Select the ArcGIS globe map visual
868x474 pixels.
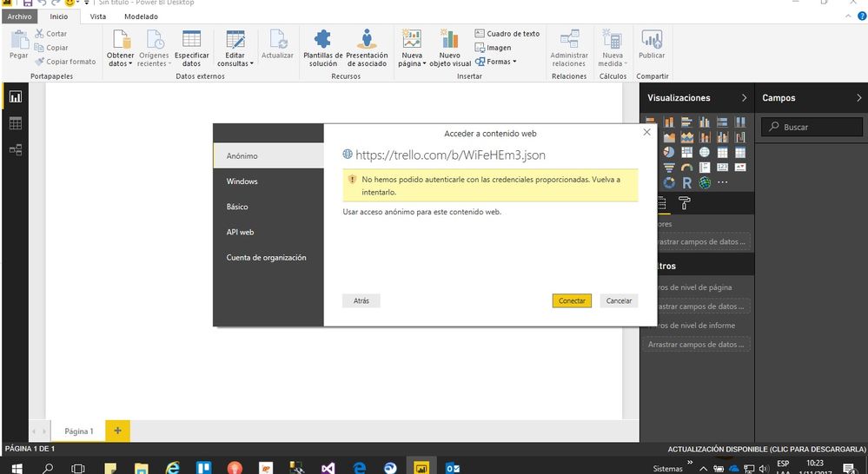pos(704,182)
